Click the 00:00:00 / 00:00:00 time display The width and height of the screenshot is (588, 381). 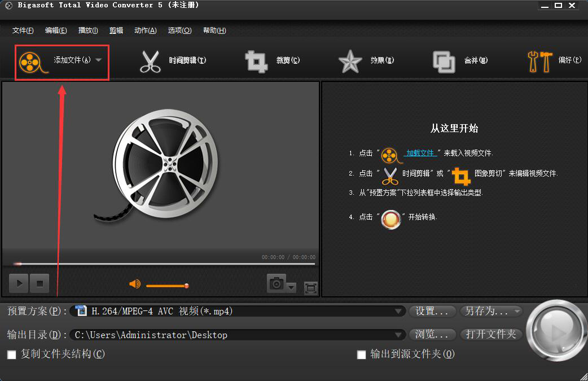point(288,257)
